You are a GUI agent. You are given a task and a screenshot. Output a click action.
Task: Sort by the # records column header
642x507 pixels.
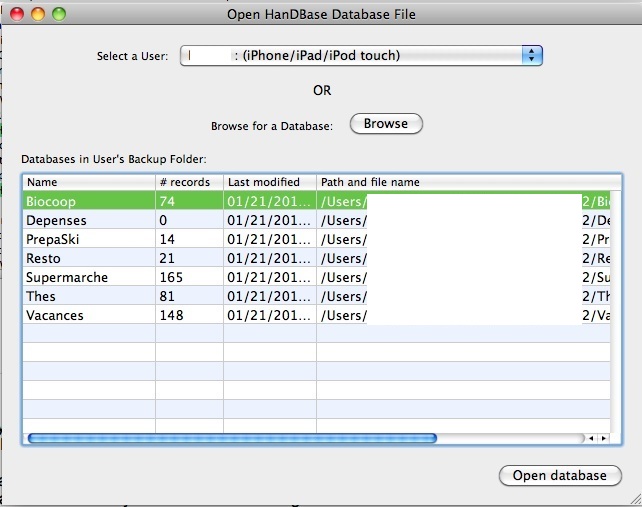coord(188,182)
